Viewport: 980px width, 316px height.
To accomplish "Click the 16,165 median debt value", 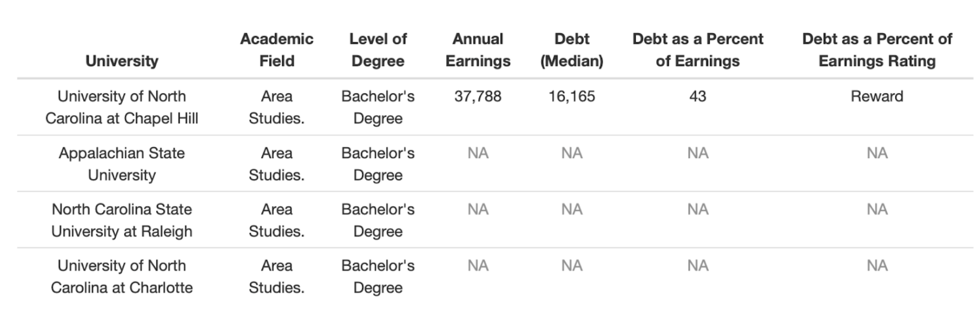I will point(571,96).
